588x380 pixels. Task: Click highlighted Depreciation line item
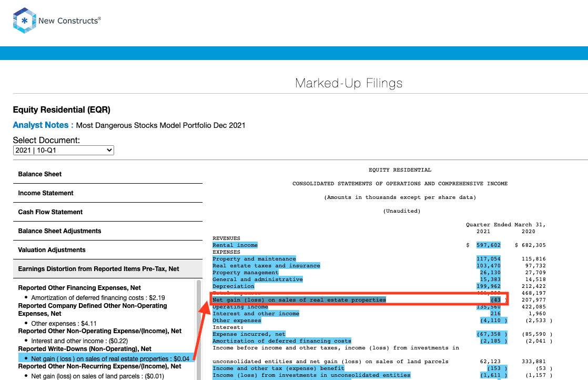point(233,286)
